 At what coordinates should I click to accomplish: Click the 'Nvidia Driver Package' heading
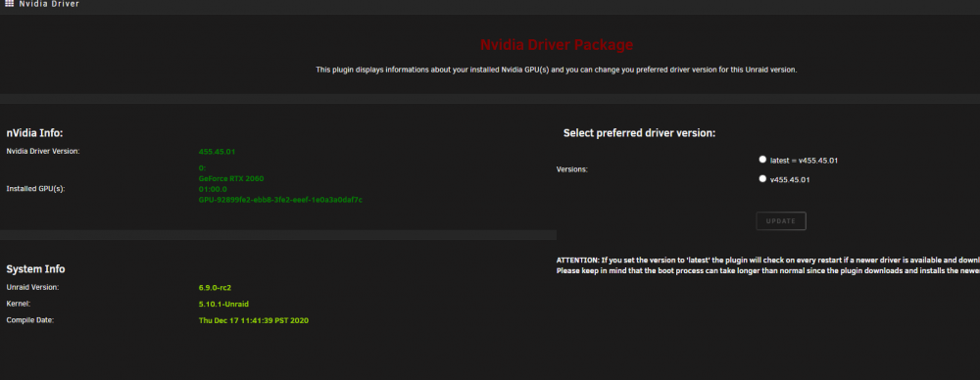coord(557,45)
